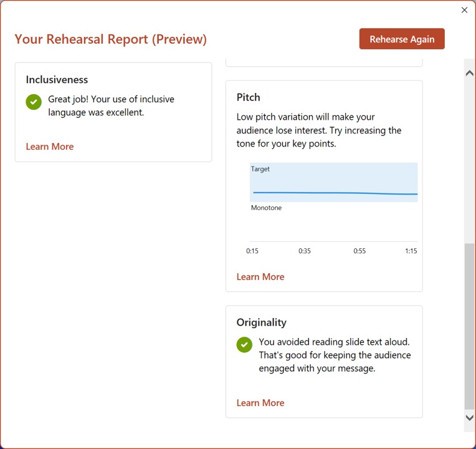Click the 1:15 time marker on the chart axis
The image size is (476, 449).
411,251
